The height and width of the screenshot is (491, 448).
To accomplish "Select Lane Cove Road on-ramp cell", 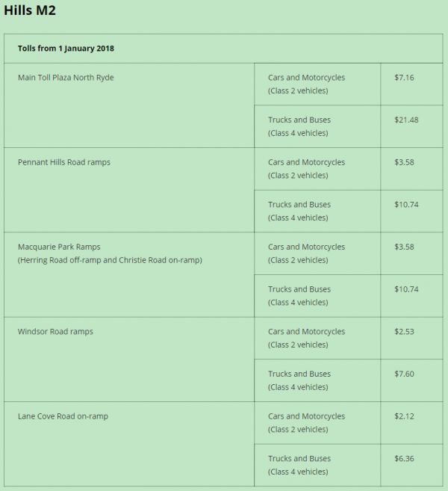I will [63, 416].
